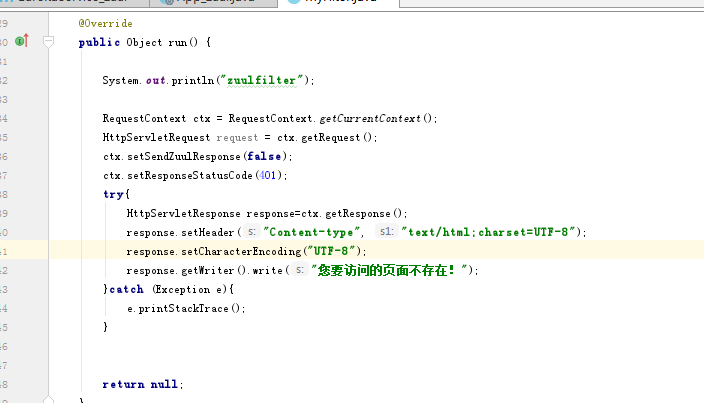Click the "UTF-8" string in setCharacterEncoding

pyautogui.click(x=331, y=251)
